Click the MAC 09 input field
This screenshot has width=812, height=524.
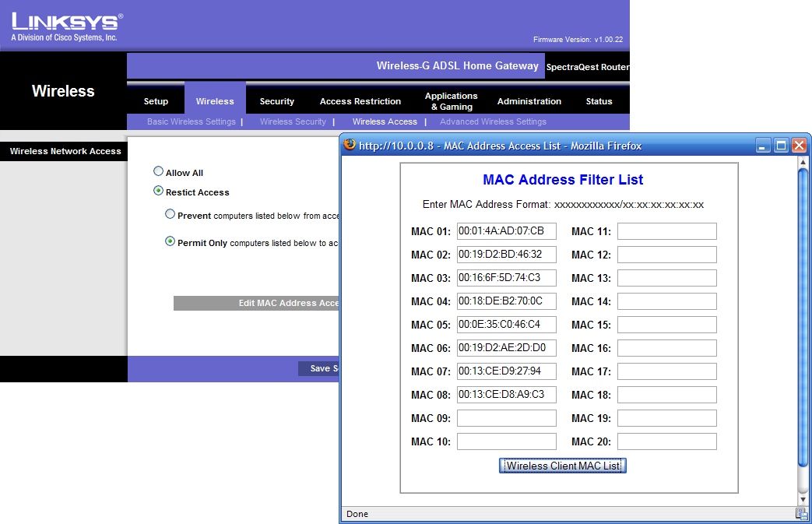click(506, 418)
